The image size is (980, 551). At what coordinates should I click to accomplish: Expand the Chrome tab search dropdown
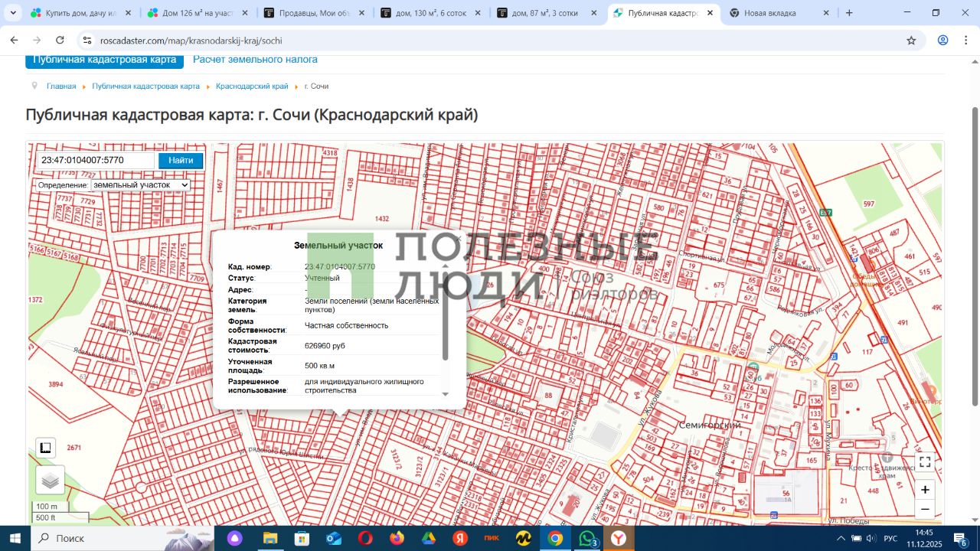pos(13,13)
